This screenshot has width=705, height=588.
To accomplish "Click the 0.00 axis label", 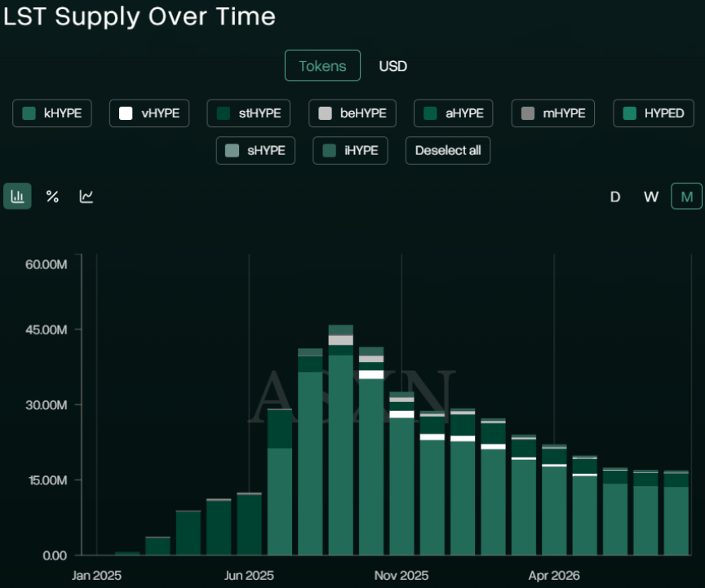I will click(55, 555).
